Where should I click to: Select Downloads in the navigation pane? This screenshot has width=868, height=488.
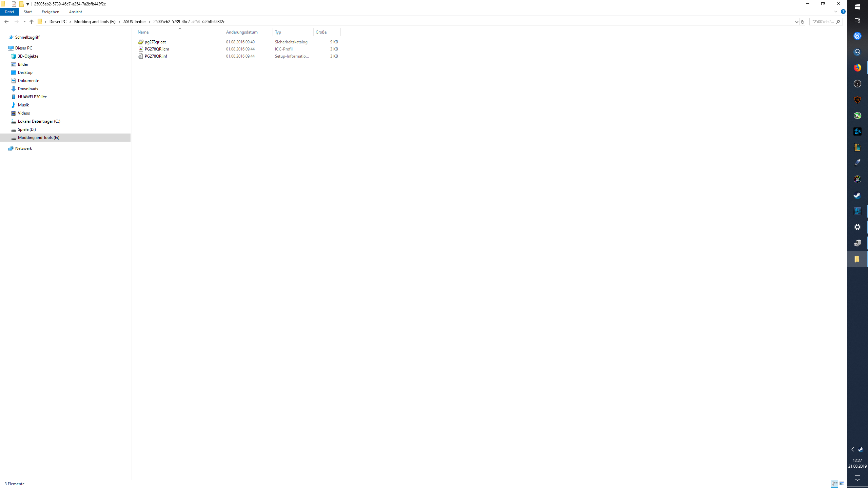pyautogui.click(x=28, y=89)
